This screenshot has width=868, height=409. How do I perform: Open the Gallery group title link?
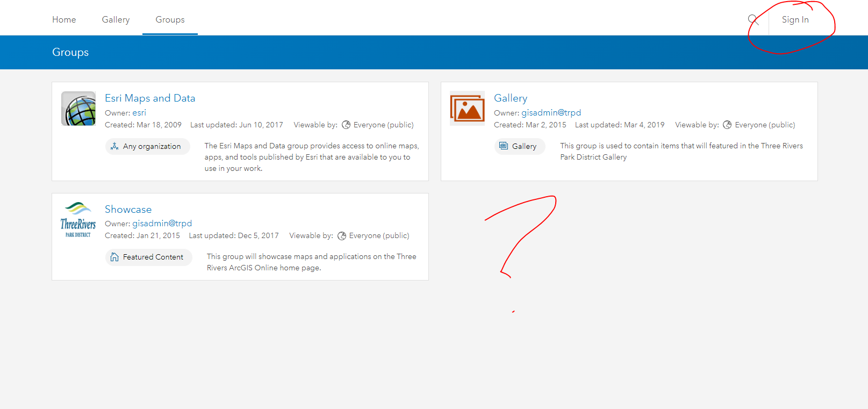coord(511,98)
